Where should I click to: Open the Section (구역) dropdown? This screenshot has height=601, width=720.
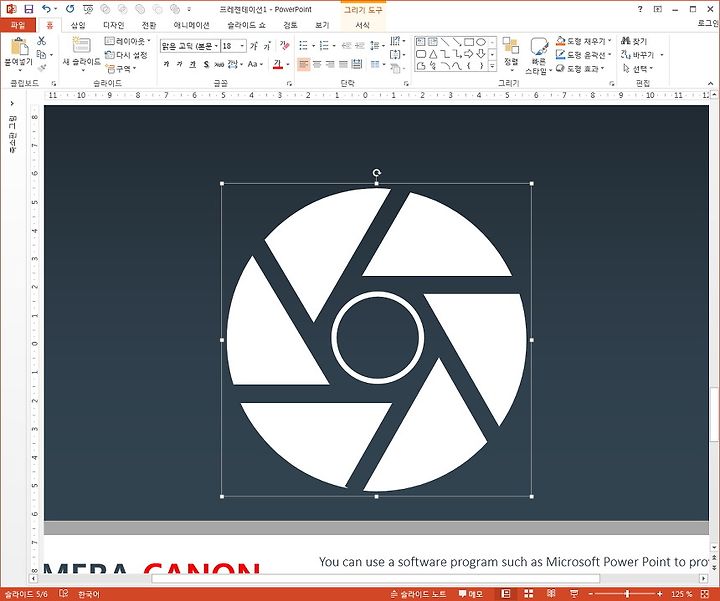coord(121,69)
